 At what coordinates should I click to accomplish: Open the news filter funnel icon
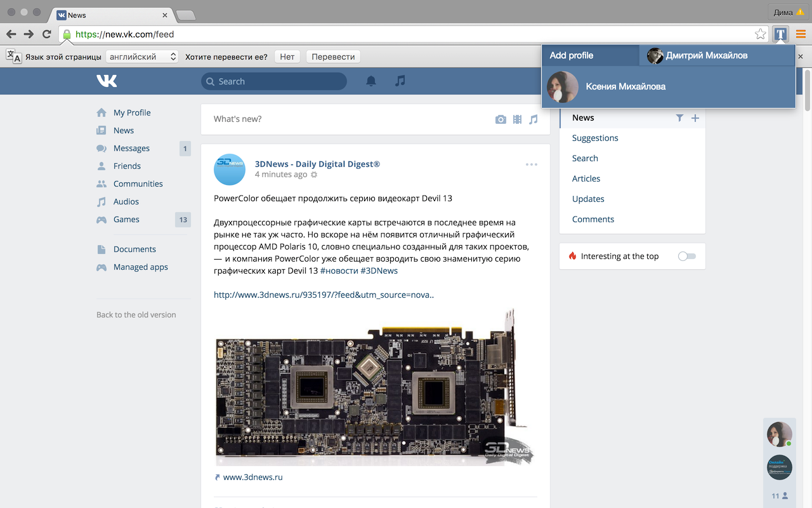[679, 117]
